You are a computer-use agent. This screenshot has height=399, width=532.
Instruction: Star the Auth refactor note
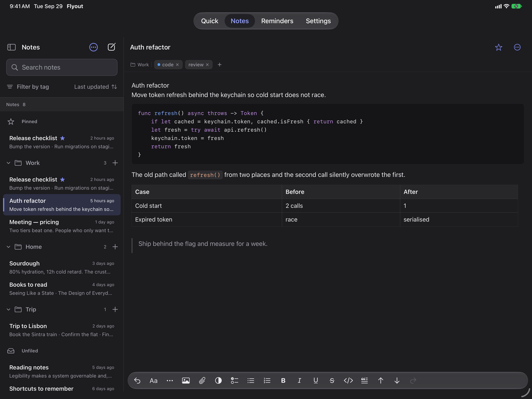[499, 47]
